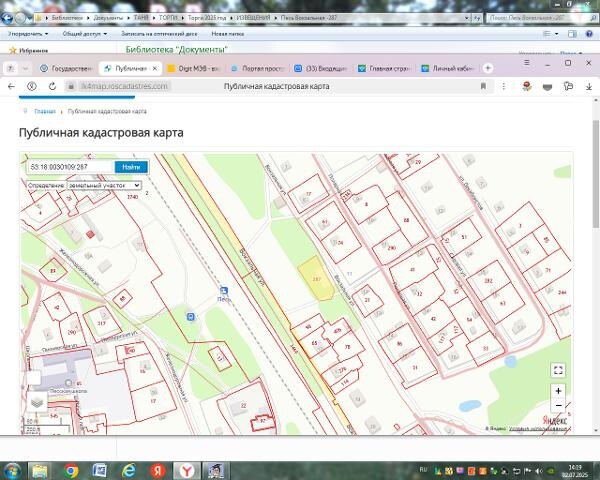Open Explorer help question mark icon
The width and height of the screenshot is (600, 480).
(589, 34)
